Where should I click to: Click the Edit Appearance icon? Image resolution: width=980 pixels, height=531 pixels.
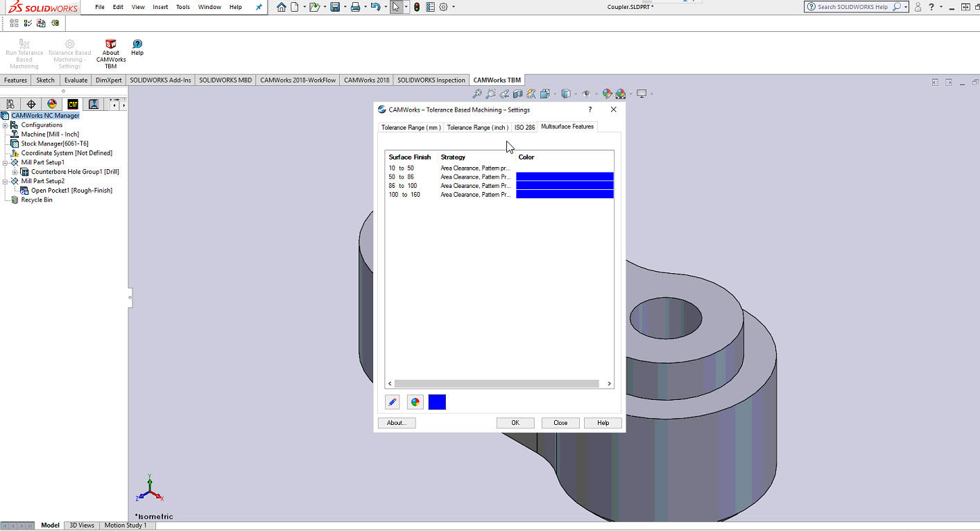click(607, 94)
